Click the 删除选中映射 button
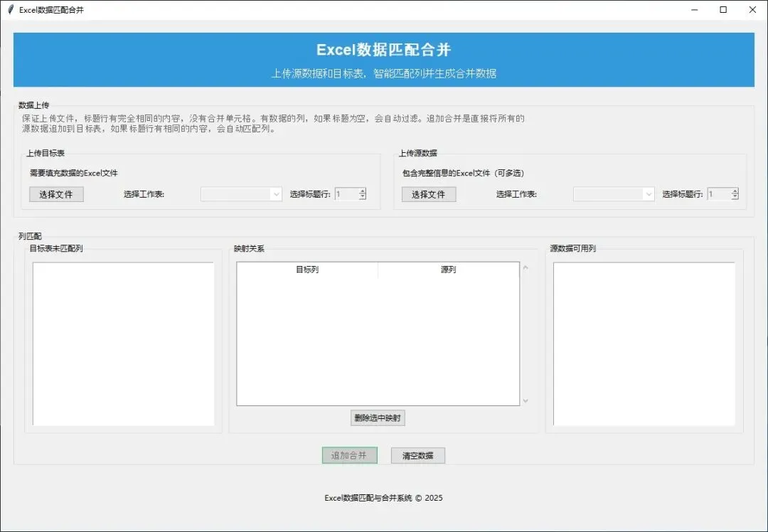This screenshot has height=532, width=768. coord(378,418)
